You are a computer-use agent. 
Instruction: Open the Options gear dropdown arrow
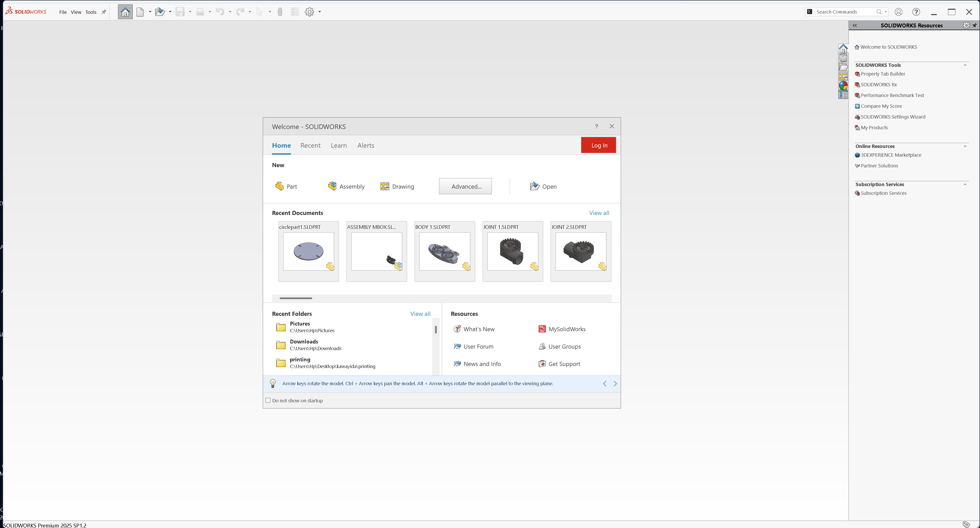320,12
